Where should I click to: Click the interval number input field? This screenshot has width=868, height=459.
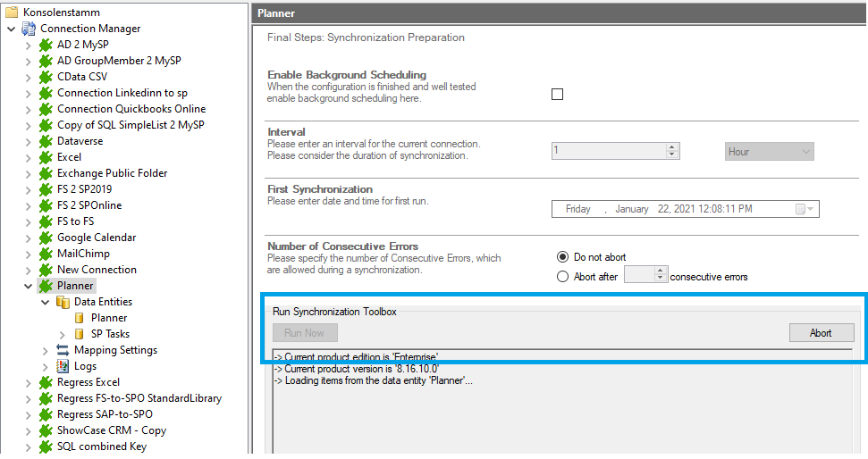pos(608,152)
